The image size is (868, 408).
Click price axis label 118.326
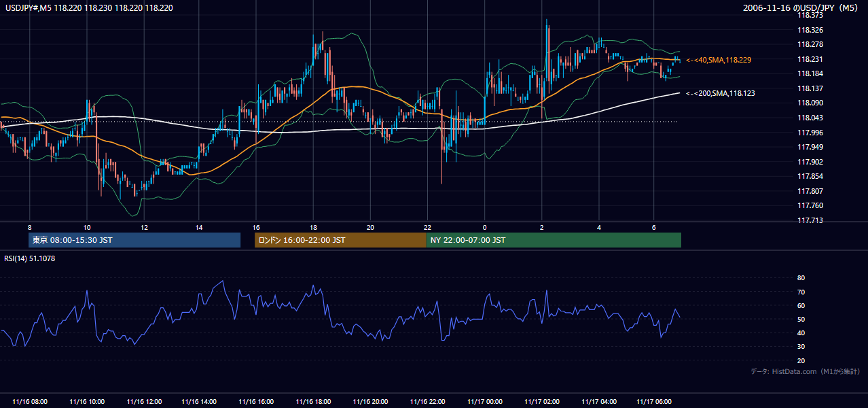810,31
